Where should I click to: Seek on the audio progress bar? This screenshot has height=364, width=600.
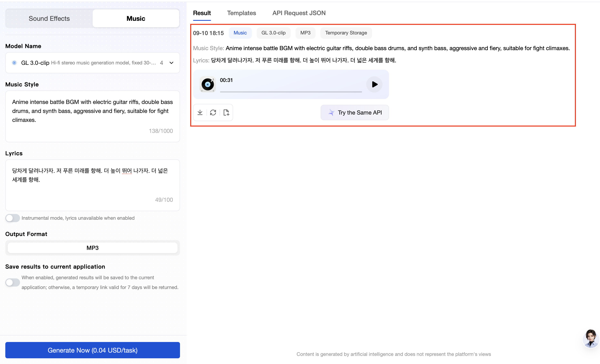coord(291,92)
